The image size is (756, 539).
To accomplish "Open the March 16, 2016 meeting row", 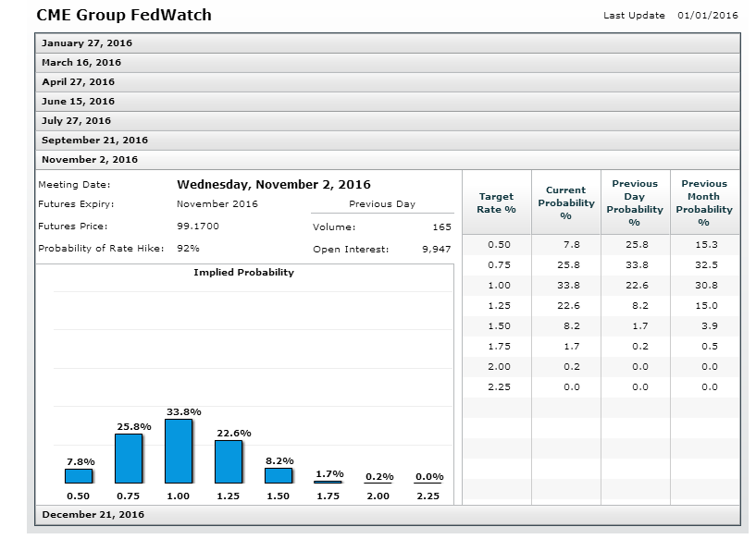I will [387, 63].
